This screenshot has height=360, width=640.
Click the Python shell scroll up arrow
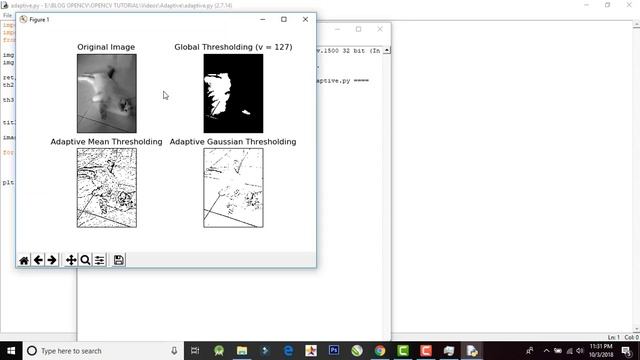coord(387,50)
